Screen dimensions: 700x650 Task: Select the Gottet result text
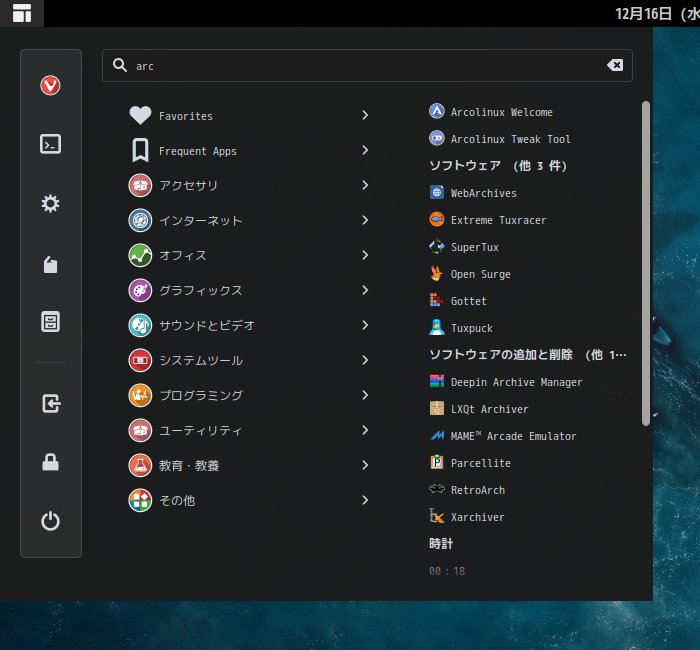point(468,301)
